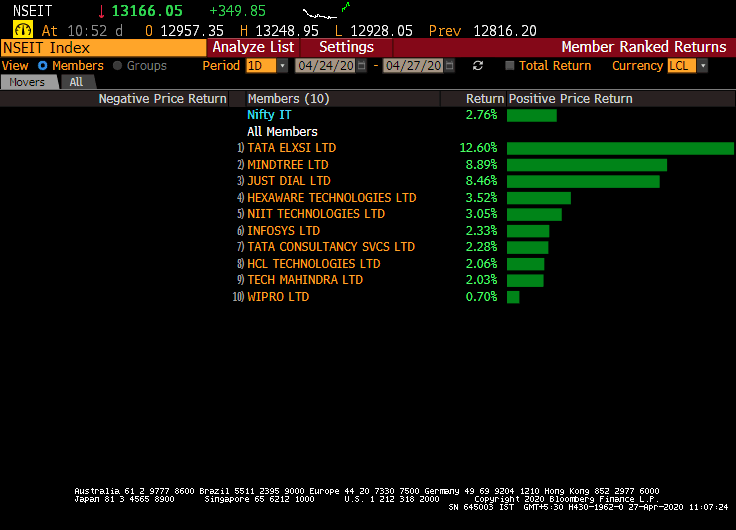Enable the Total Return checkbox
Screen dimensions: 736x530
coord(510,66)
